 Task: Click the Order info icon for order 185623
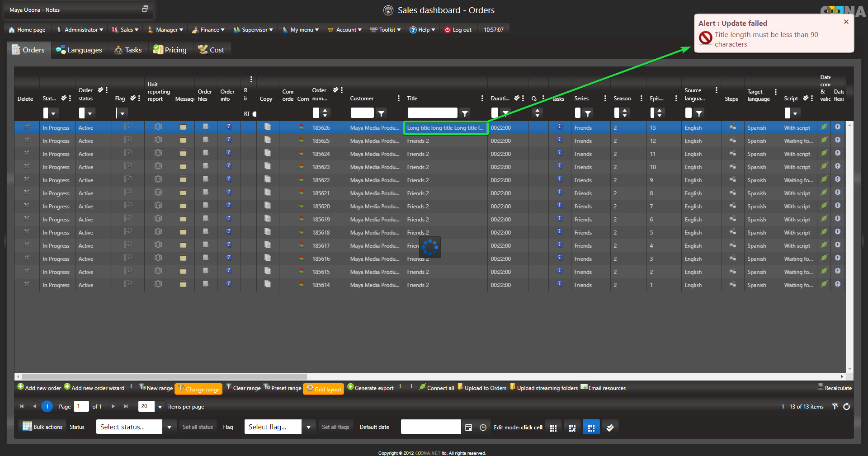tap(229, 166)
